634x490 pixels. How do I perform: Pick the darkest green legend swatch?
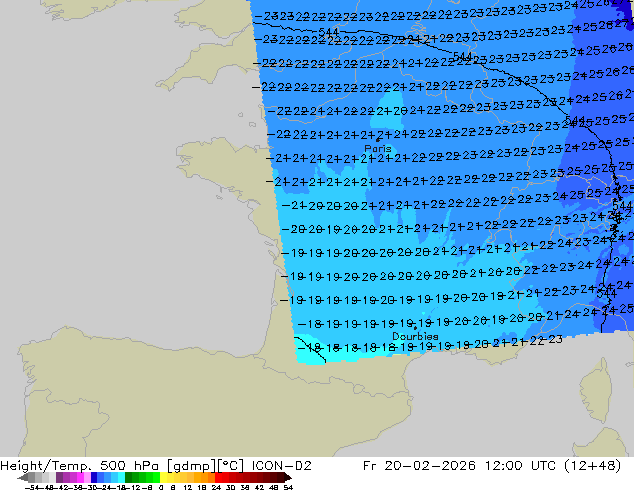pyautogui.click(x=129, y=478)
